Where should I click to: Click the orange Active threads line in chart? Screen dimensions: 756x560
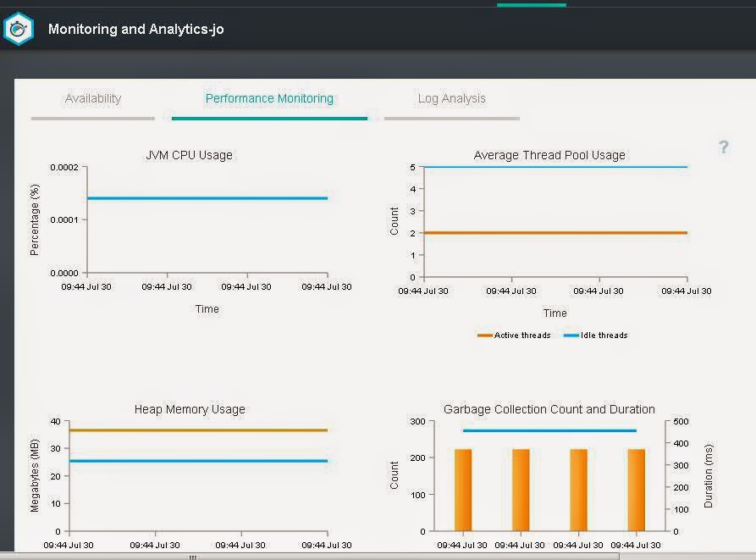pos(555,232)
